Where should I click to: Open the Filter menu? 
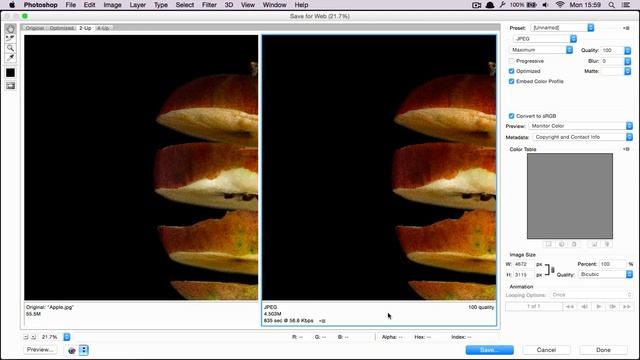(209, 5)
